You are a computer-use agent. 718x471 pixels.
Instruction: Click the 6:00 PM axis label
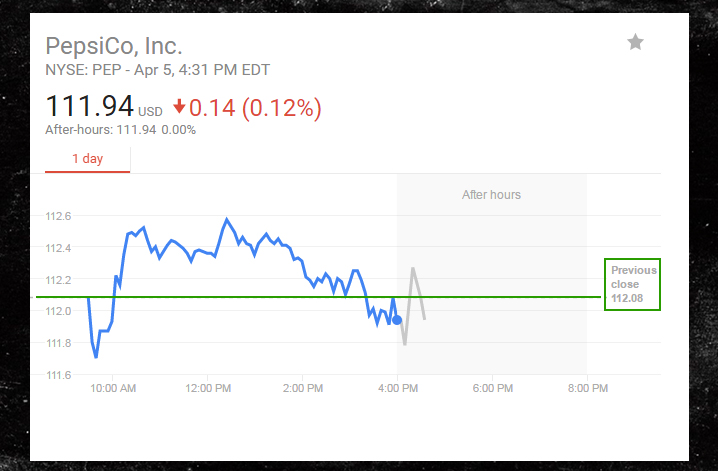point(492,389)
